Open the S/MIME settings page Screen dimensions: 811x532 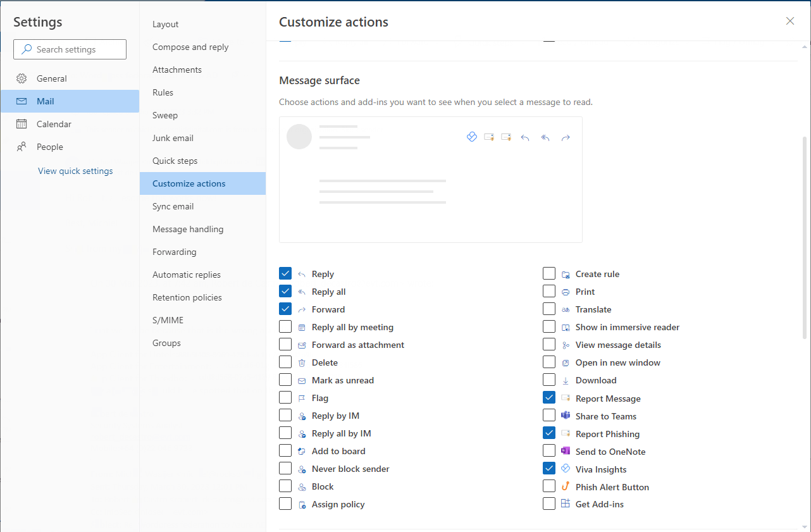(202, 320)
